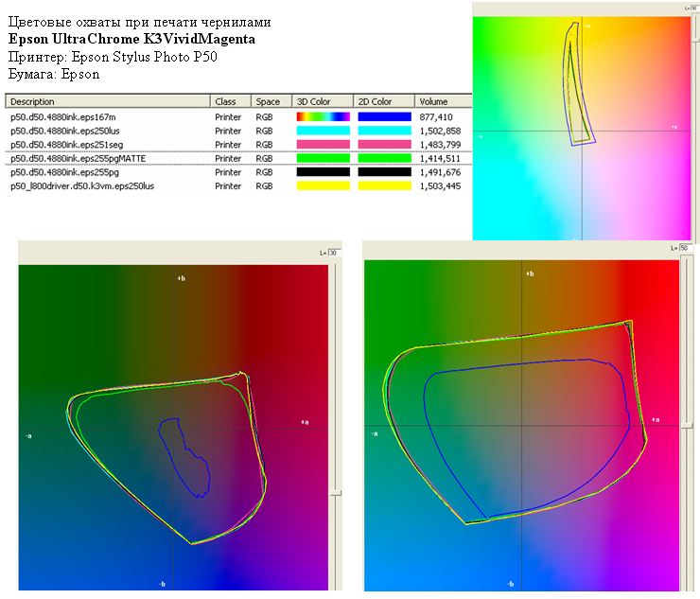Screen dimensions: 700x599
Task: Click the volume value 877,410
Action: (436, 117)
